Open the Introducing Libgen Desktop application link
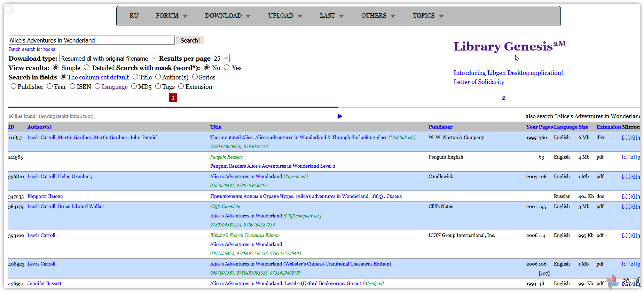The width and height of the screenshot is (644, 292). pos(508,73)
